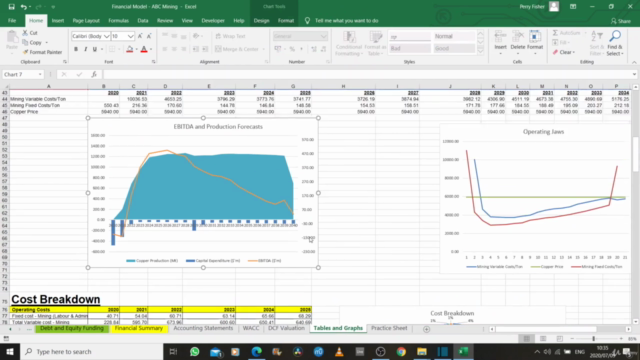Switch to Page Break Preview icon
This screenshot has height=360, width=640.
(559, 339)
